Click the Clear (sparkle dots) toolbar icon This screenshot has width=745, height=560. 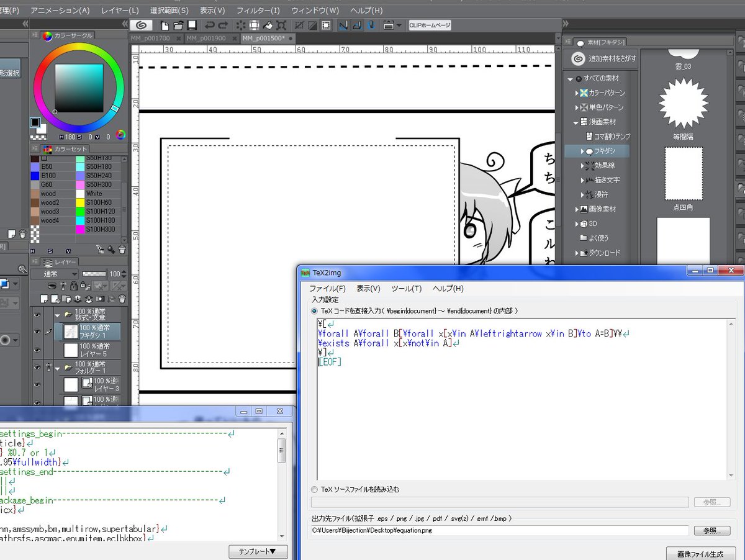pos(241,25)
